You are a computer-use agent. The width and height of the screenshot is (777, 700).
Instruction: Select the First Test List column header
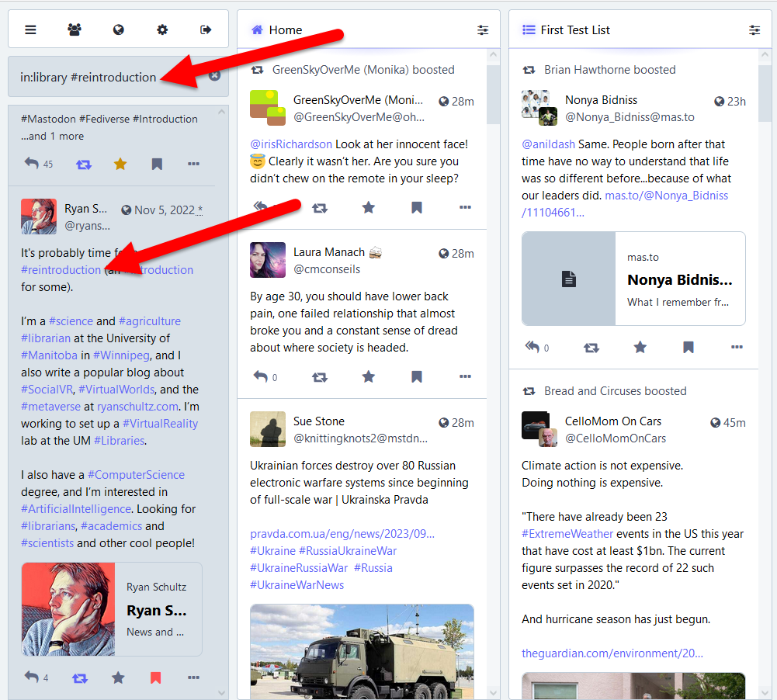click(x=574, y=30)
